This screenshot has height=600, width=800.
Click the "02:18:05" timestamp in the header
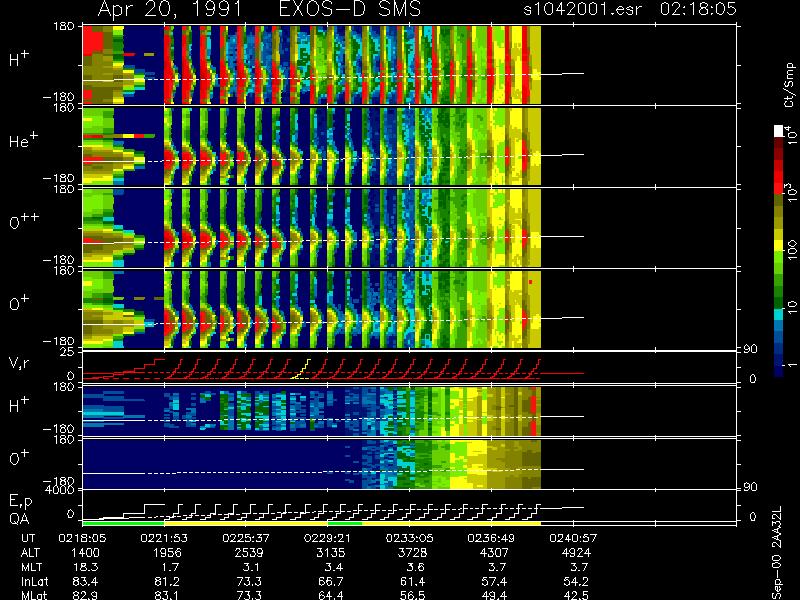(x=698, y=9)
